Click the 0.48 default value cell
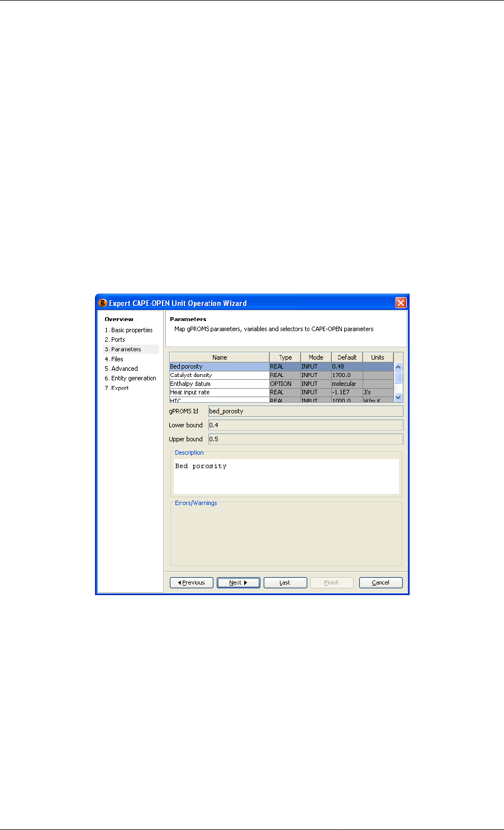The width and height of the screenshot is (504, 830). (x=347, y=366)
